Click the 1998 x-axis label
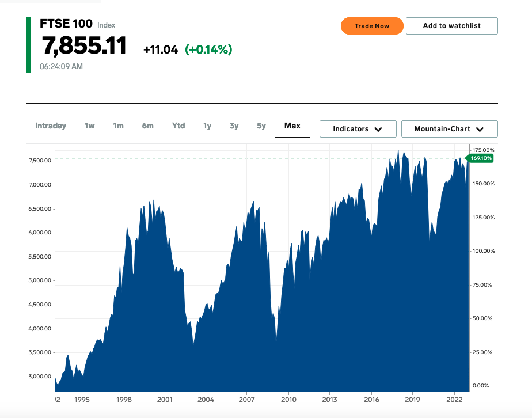The height and width of the screenshot is (418, 532). 124,400
